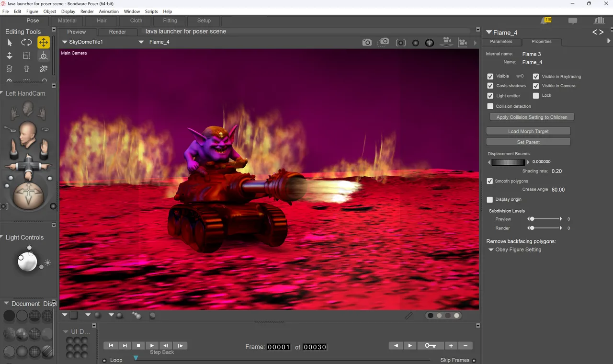Open the notifications bell icon
613x364 pixels.
click(546, 21)
